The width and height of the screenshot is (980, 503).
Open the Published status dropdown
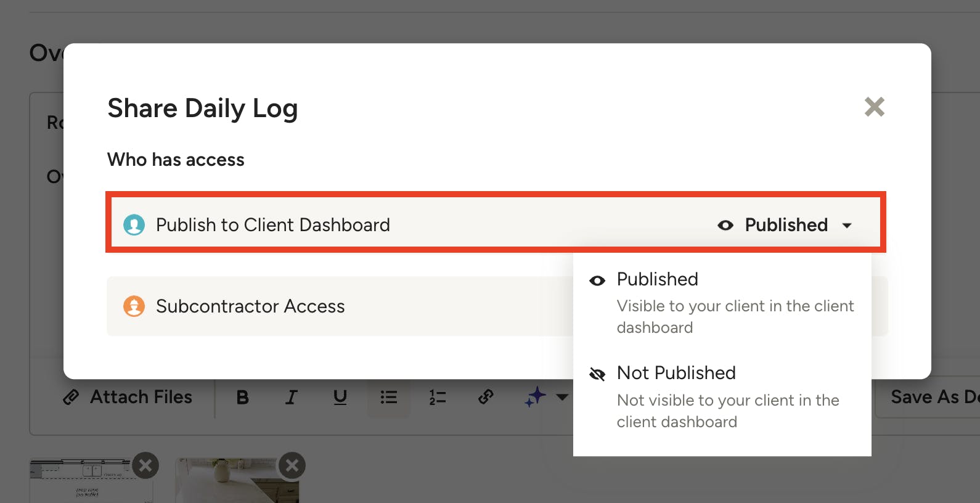pos(786,225)
